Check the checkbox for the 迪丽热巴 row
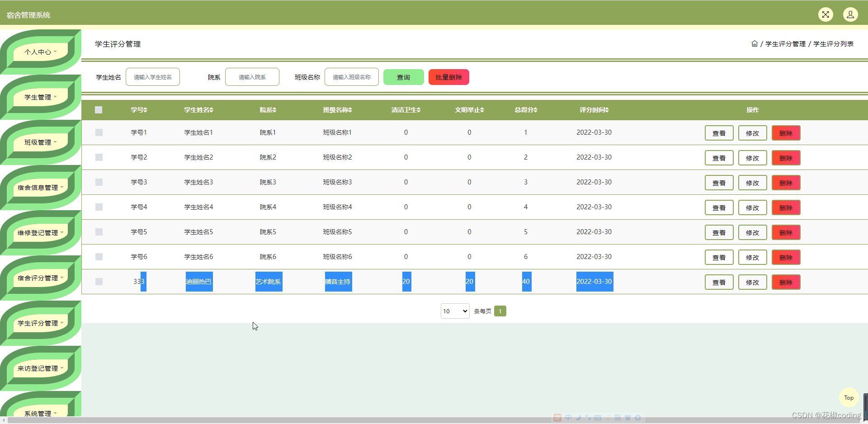This screenshot has width=868, height=424. pos(99,282)
